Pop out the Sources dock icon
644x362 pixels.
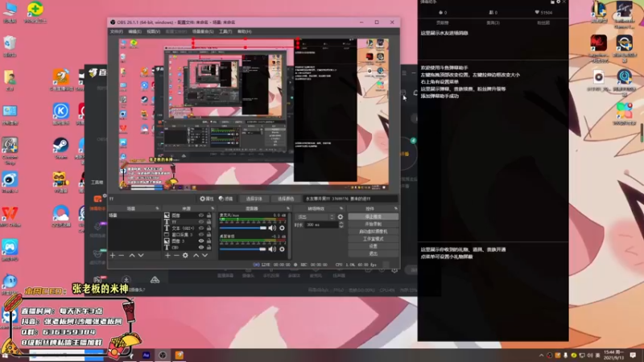213,208
